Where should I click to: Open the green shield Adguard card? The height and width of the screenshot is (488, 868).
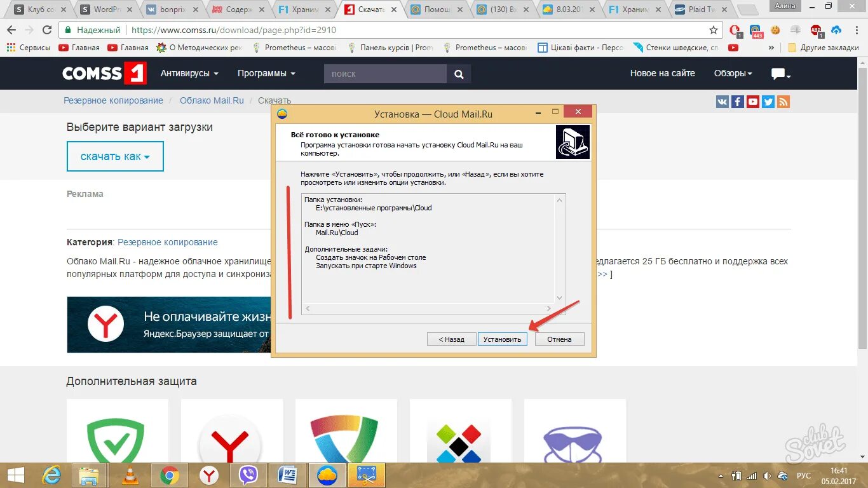point(117,431)
